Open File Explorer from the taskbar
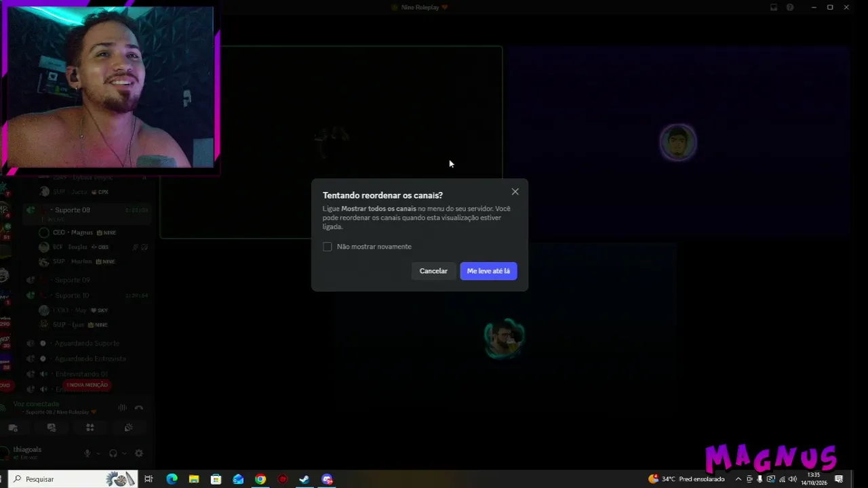The image size is (868, 488). click(x=193, y=479)
